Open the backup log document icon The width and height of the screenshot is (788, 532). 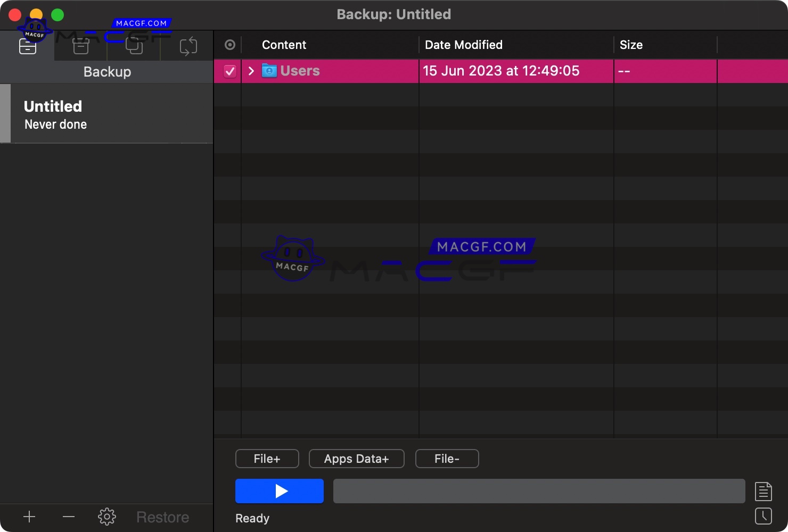pyautogui.click(x=764, y=491)
